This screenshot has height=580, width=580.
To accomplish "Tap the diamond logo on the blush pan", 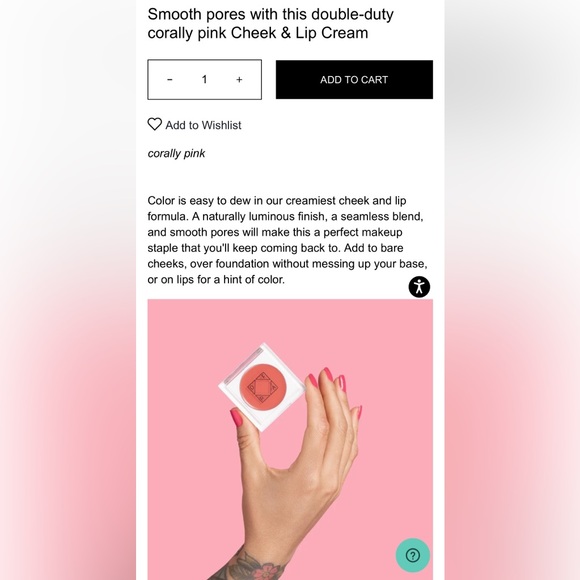I will pyautogui.click(x=262, y=387).
